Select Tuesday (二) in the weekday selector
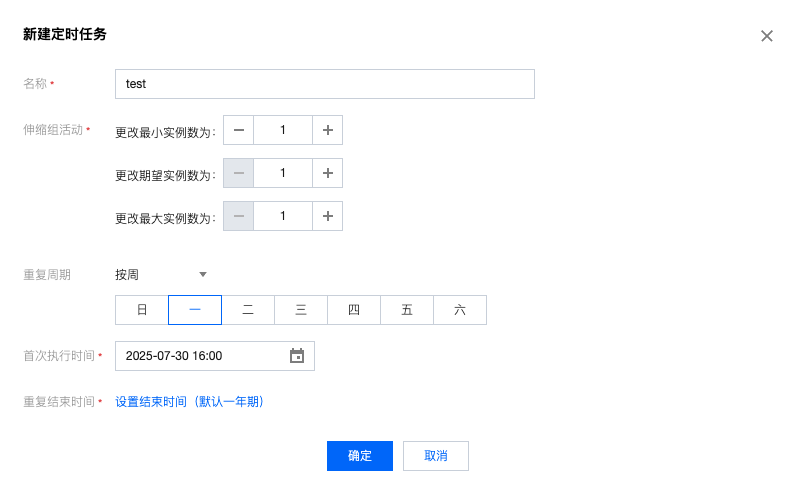Screen dimensions: 798x496 coord(248,310)
